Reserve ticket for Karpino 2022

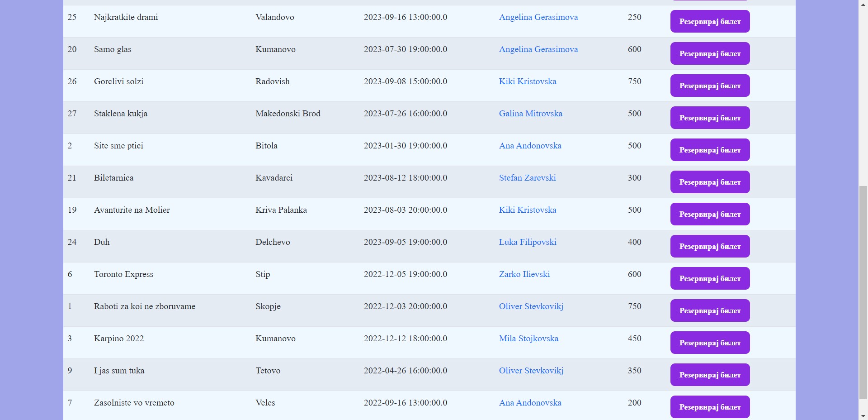click(710, 343)
